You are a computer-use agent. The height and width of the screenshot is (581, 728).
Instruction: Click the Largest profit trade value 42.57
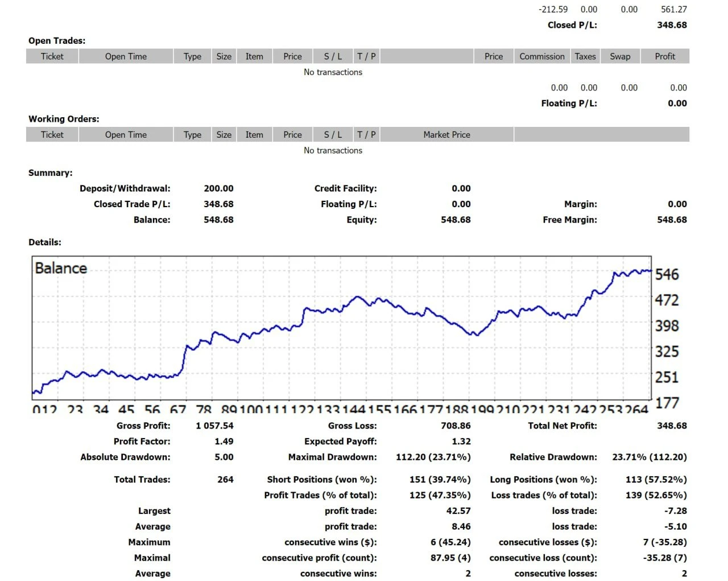point(458,511)
